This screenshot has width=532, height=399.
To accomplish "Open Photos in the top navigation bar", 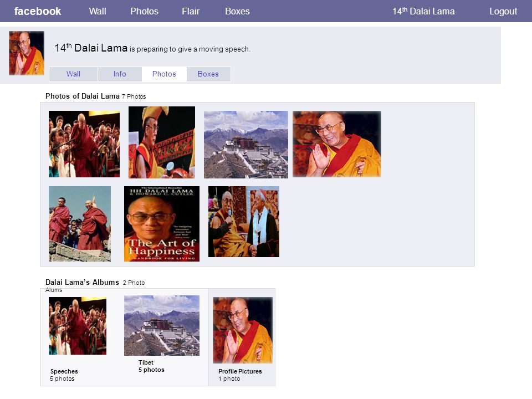I will (144, 11).
